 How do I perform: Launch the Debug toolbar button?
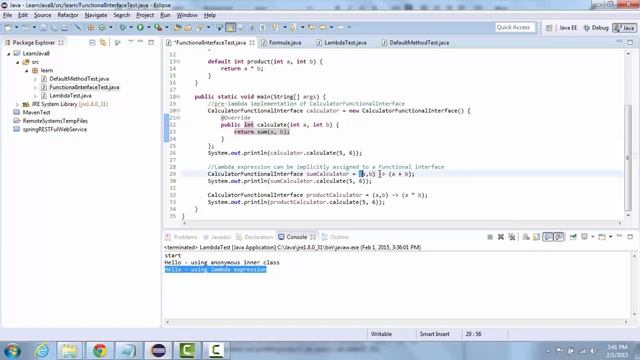[122, 27]
